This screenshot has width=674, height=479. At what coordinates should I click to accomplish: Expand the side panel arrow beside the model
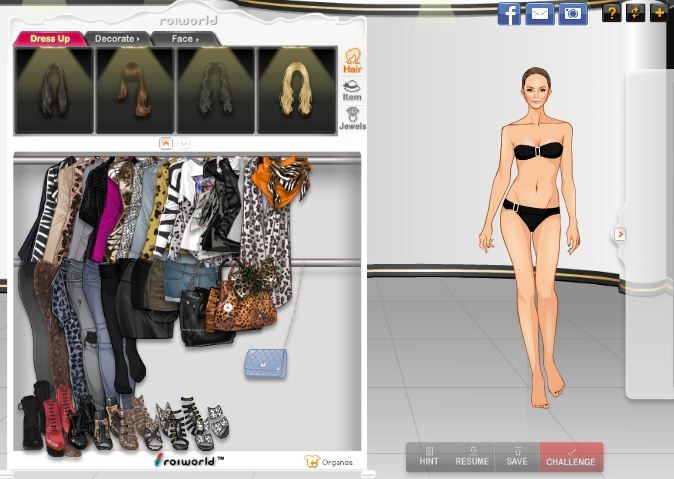tap(620, 234)
